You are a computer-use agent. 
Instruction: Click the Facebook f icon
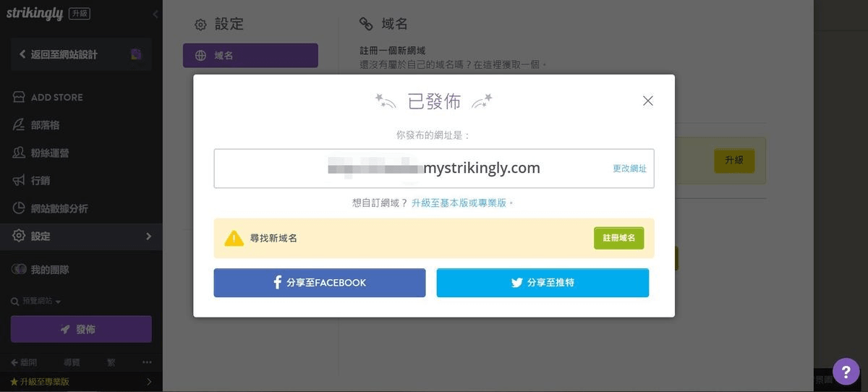click(277, 283)
